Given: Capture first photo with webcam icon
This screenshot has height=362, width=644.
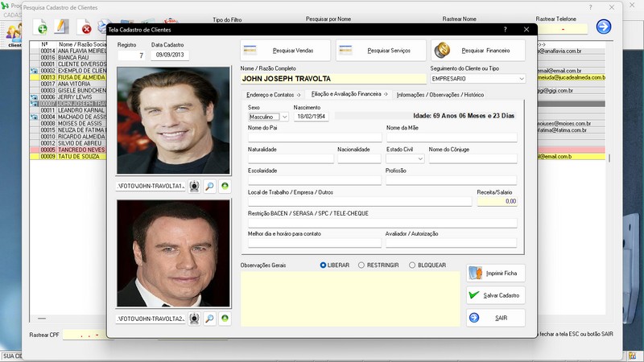Looking at the screenshot, I should pyautogui.click(x=194, y=187).
